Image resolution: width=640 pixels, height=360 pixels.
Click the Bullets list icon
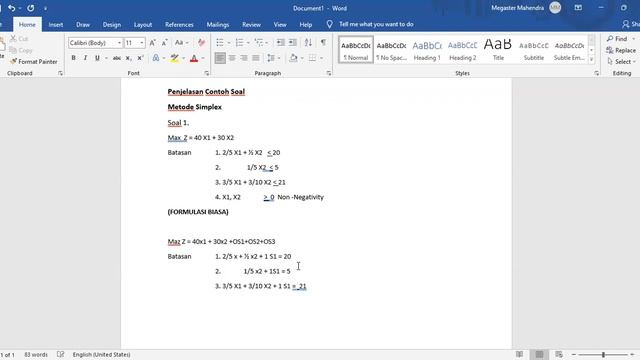click(x=220, y=42)
